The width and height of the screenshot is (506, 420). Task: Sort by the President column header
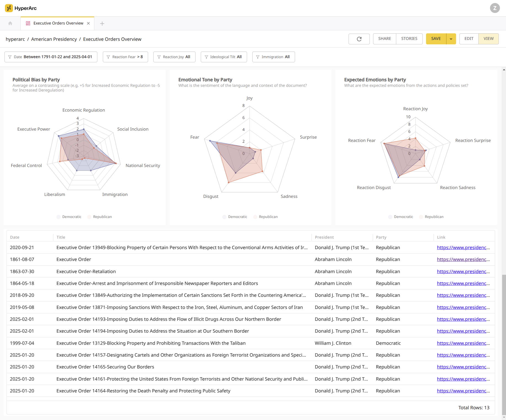tap(324, 237)
